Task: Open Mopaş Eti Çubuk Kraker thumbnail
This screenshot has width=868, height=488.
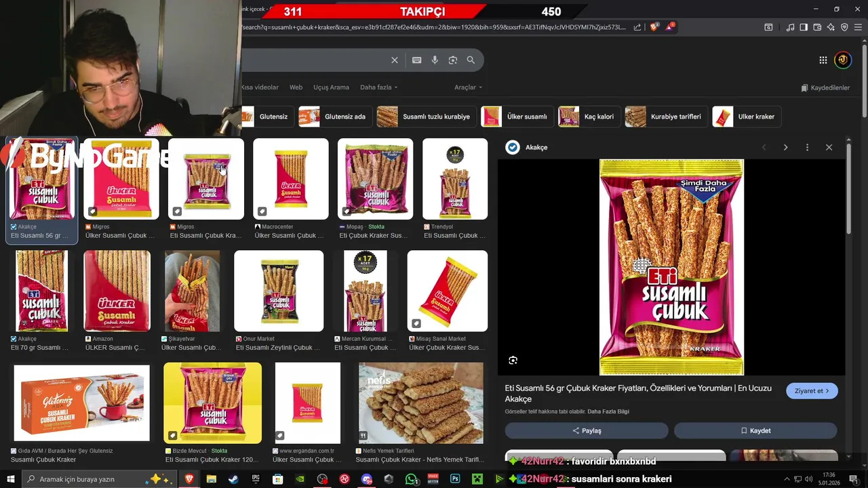Action: pos(376,179)
